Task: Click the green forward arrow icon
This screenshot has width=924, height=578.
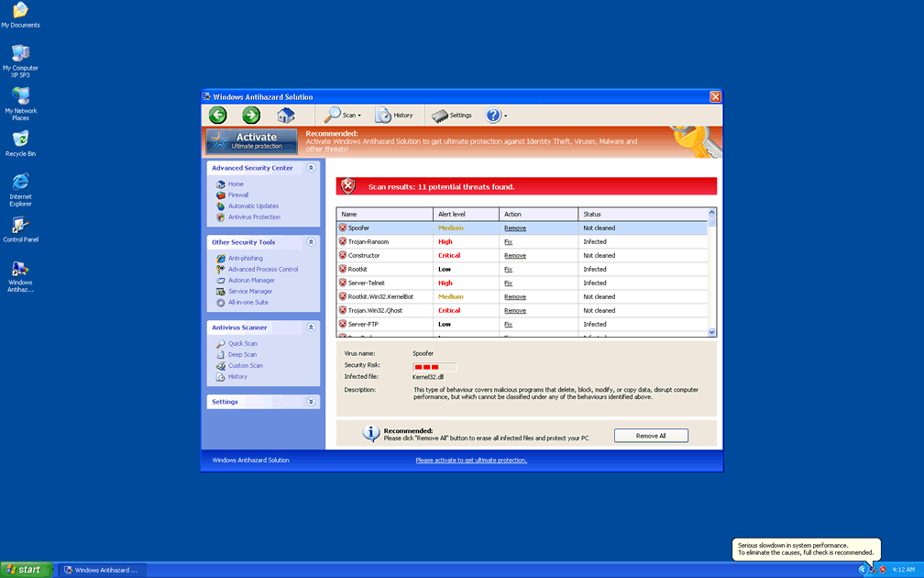Action: [251, 115]
